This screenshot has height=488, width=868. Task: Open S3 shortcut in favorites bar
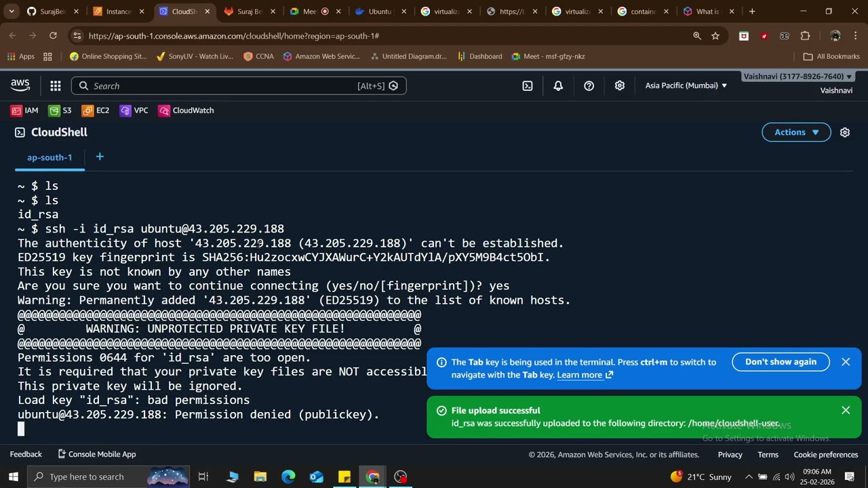click(x=59, y=110)
